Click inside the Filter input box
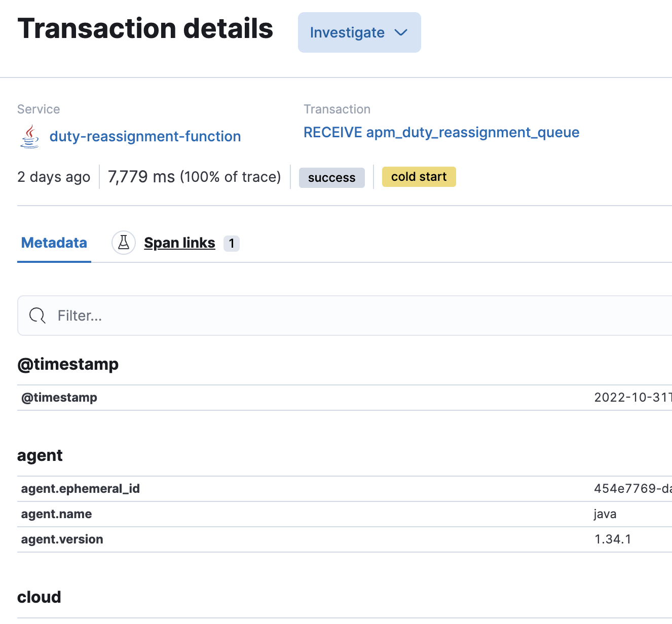Screen dimensions: 672x624 [203, 315]
